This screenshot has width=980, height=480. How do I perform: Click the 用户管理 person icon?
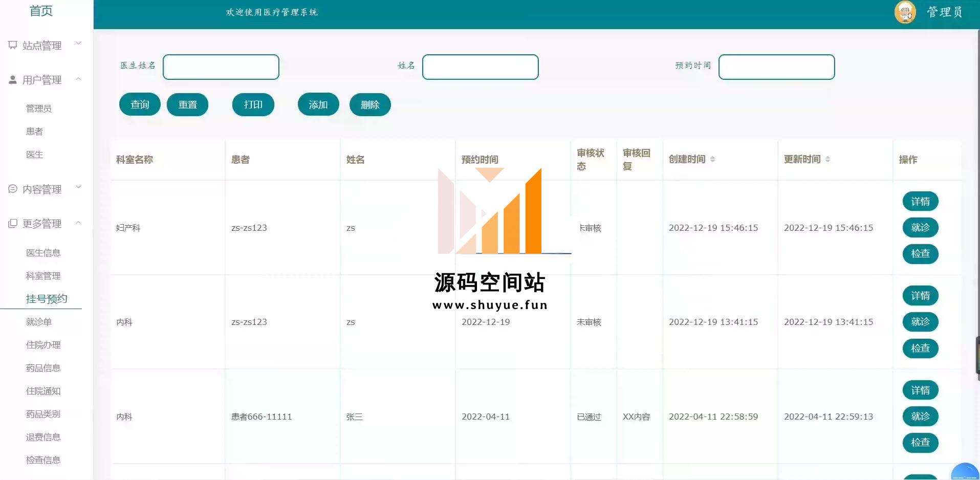coord(13,79)
